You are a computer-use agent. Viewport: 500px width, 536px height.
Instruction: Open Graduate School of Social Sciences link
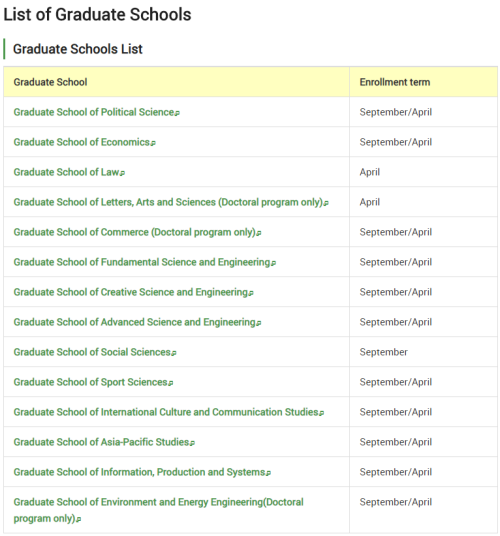95,352
